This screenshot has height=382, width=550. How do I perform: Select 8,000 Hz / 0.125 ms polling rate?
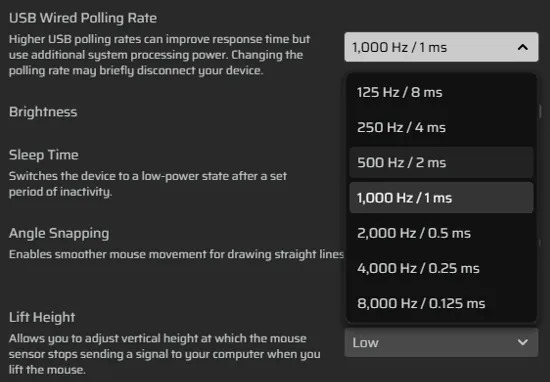click(441, 303)
